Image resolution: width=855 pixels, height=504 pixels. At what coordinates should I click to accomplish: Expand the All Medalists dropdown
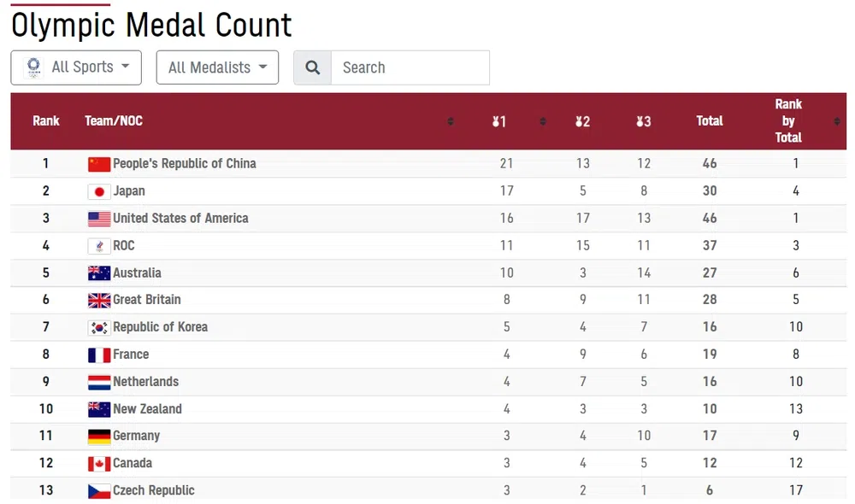[217, 67]
